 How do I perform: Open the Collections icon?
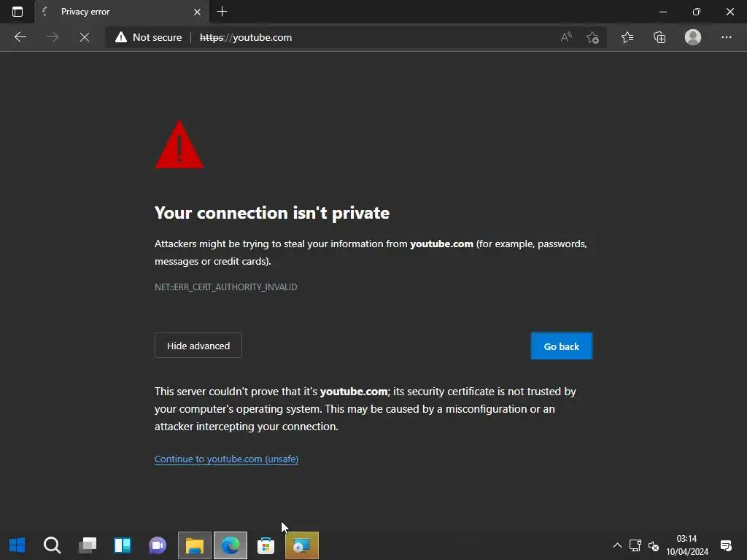659,37
